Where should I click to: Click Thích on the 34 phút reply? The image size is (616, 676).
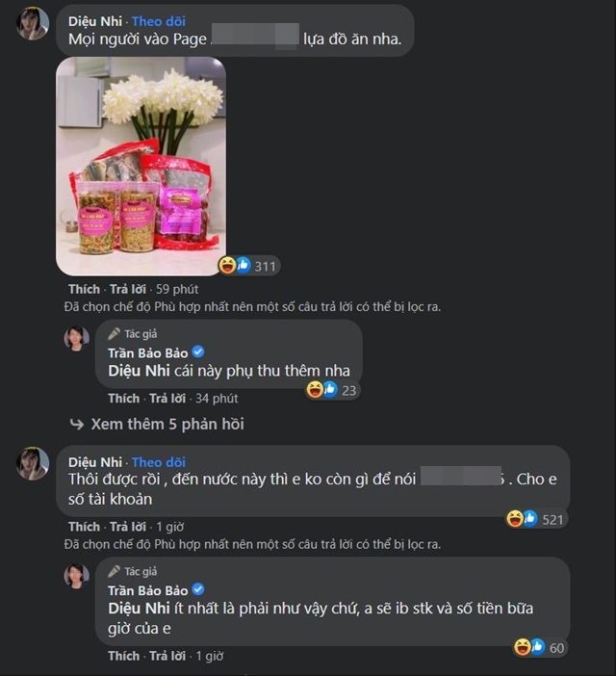(x=123, y=399)
